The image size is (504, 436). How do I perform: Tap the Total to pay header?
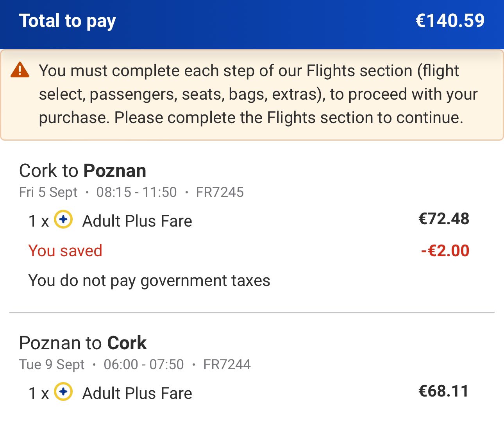coord(68,21)
